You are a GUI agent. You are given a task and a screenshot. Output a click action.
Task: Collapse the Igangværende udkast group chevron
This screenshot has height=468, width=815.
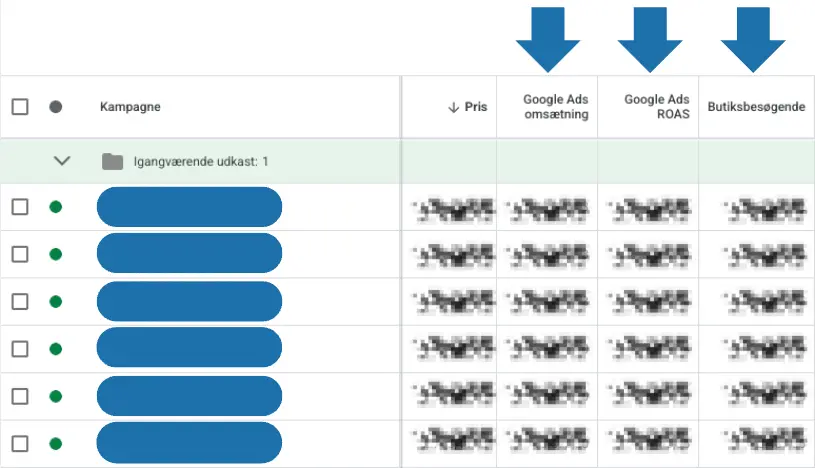tap(62, 161)
